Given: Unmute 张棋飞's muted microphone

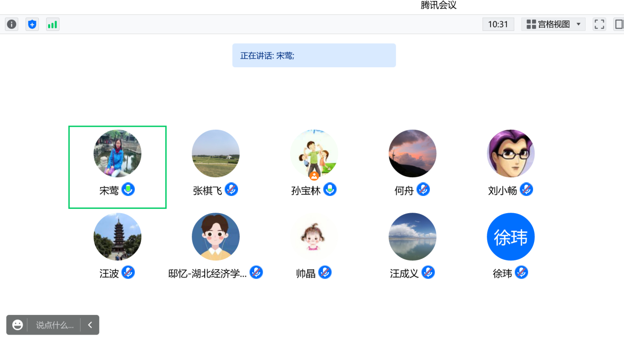Looking at the screenshot, I should (232, 189).
